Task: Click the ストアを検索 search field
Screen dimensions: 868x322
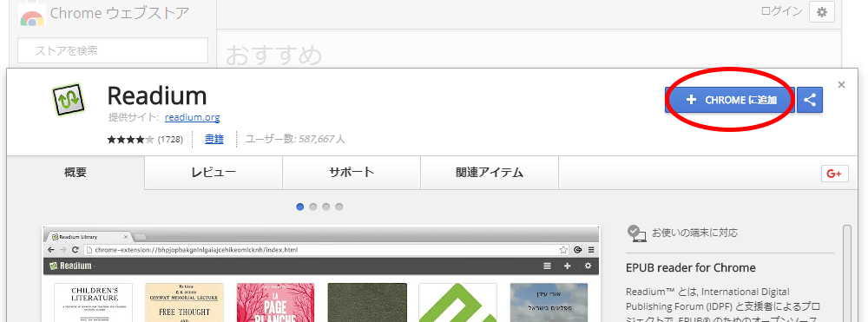Action: [x=113, y=51]
